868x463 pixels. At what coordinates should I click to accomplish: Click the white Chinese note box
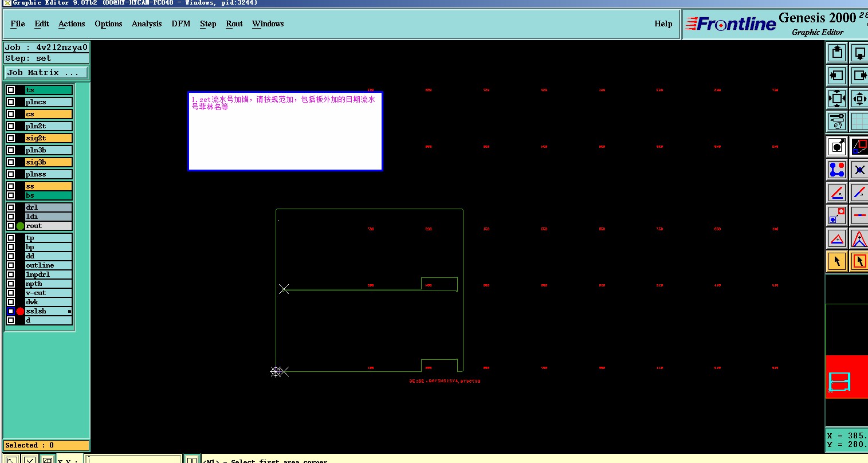pyautogui.click(x=285, y=131)
